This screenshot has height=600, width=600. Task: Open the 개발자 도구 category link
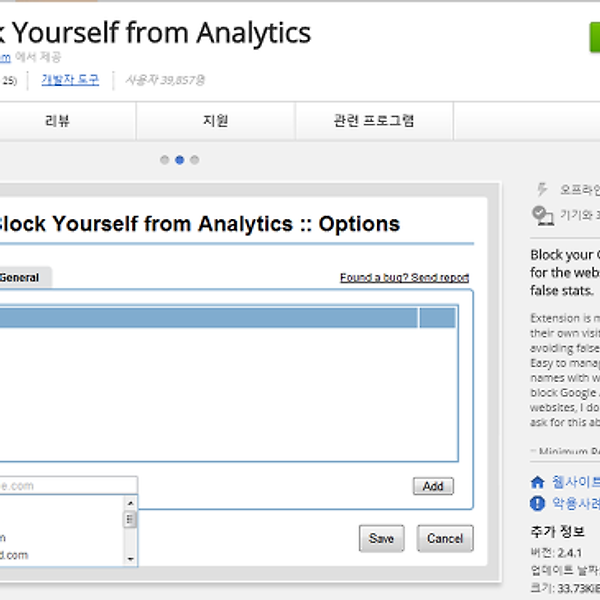(70, 79)
